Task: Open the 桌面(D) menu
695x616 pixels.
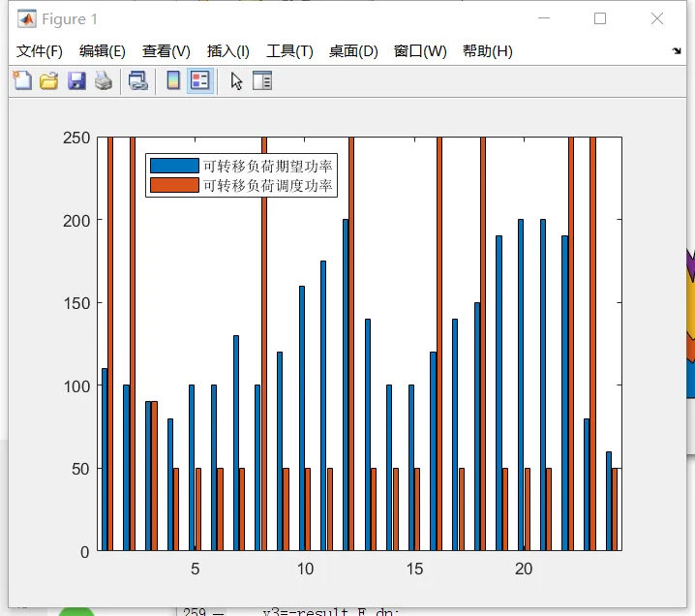Action: [353, 51]
